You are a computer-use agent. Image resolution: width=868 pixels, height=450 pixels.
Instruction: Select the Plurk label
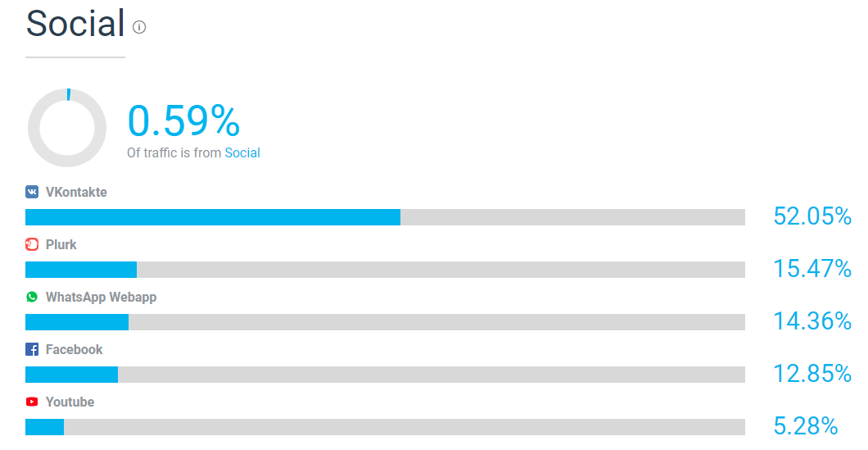61,244
